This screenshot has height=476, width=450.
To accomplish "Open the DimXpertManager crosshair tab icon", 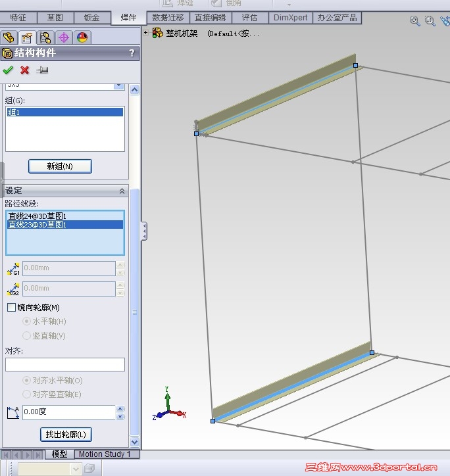I will [x=64, y=37].
